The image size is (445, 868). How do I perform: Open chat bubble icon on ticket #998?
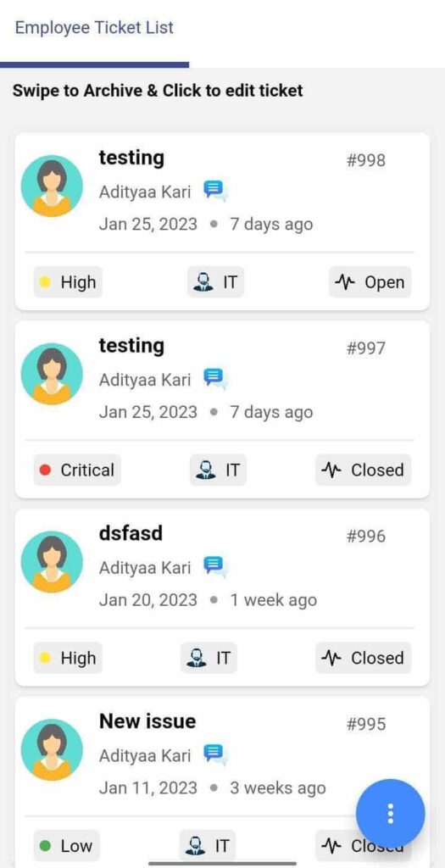[214, 191]
